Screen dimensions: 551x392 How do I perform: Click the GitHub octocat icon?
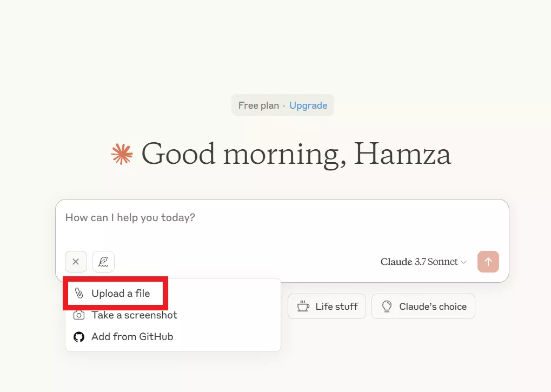click(x=79, y=337)
